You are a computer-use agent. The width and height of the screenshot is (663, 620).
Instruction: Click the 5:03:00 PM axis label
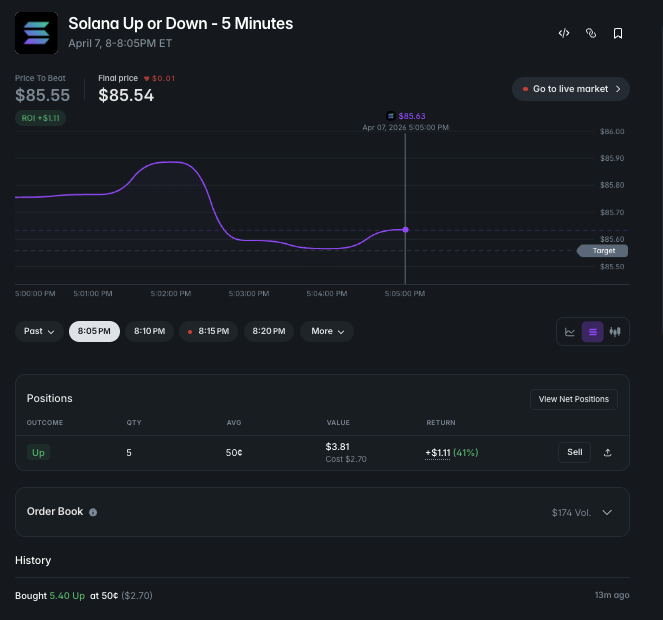249,294
